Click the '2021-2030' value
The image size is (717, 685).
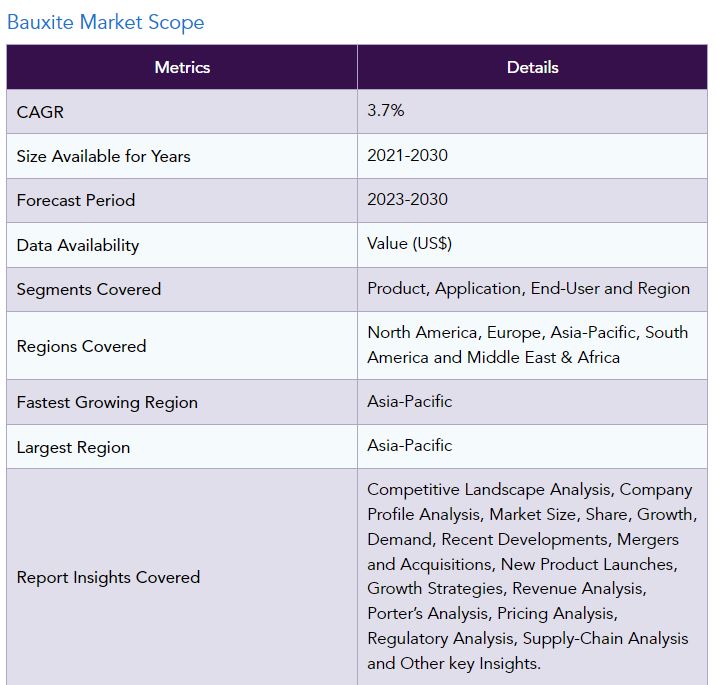[x=407, y=155]
